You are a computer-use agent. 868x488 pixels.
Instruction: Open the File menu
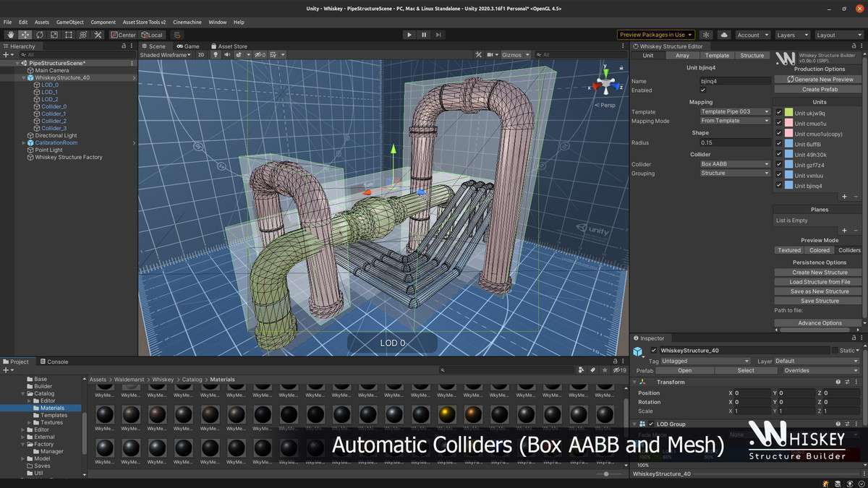pos(8,22)
